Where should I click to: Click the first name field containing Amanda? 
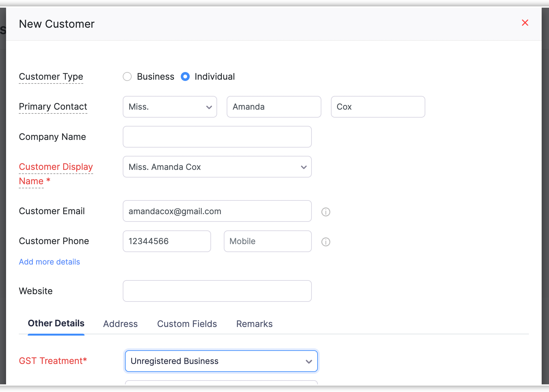coord(274,107)
